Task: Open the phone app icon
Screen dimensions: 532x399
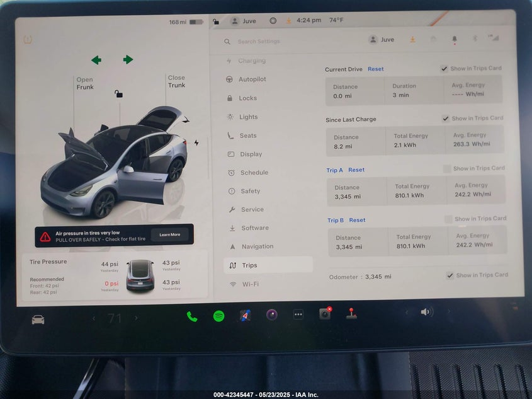Action: click(x=192, y=316)
